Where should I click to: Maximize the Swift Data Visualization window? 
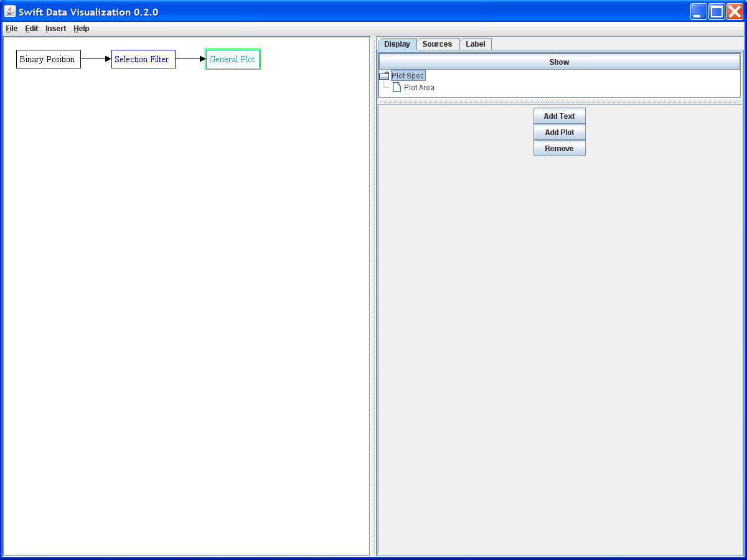[x=716, y=11]
